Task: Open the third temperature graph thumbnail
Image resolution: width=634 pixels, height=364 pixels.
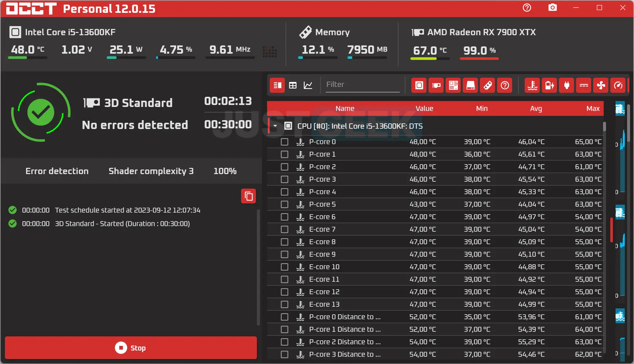Action: (x=620, y=316)
